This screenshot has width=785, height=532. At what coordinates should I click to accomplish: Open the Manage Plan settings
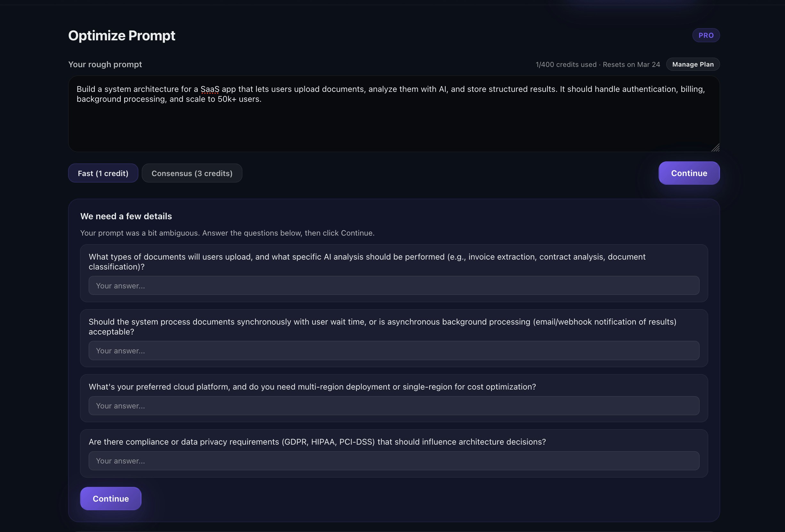click(692, 64)
